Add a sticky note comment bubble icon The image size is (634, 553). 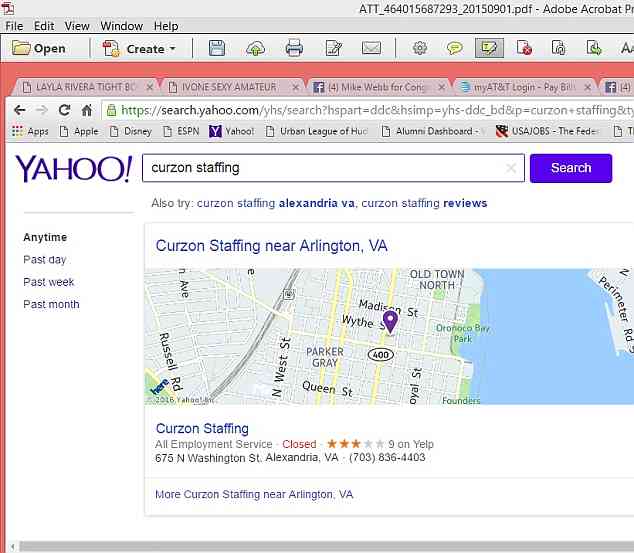click(x=455, y=49)
